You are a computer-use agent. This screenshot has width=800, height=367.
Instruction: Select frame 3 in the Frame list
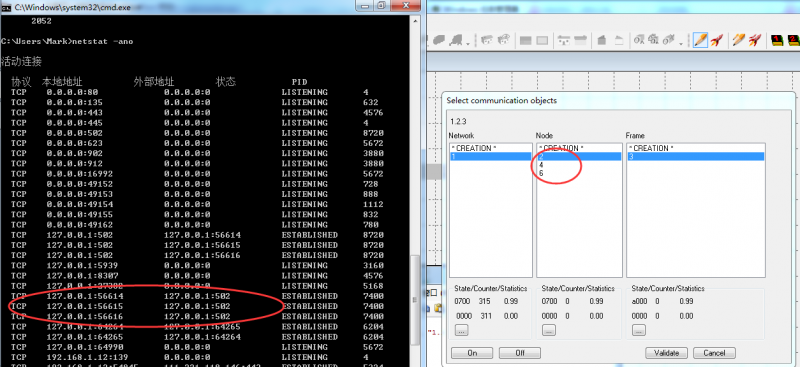pos(696,157)
